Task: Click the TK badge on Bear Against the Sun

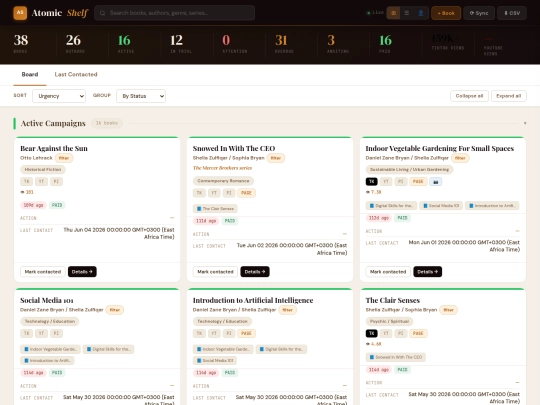Action: pos(27,181)
